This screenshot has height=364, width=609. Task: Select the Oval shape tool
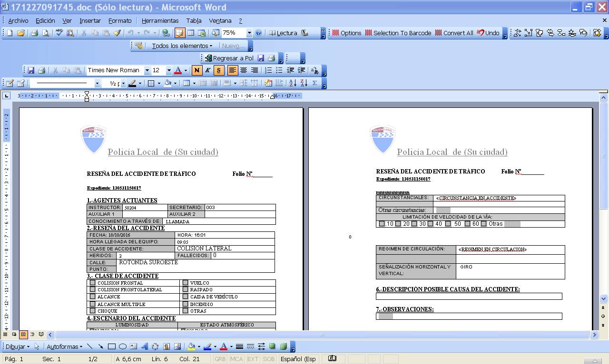[122, 346]
